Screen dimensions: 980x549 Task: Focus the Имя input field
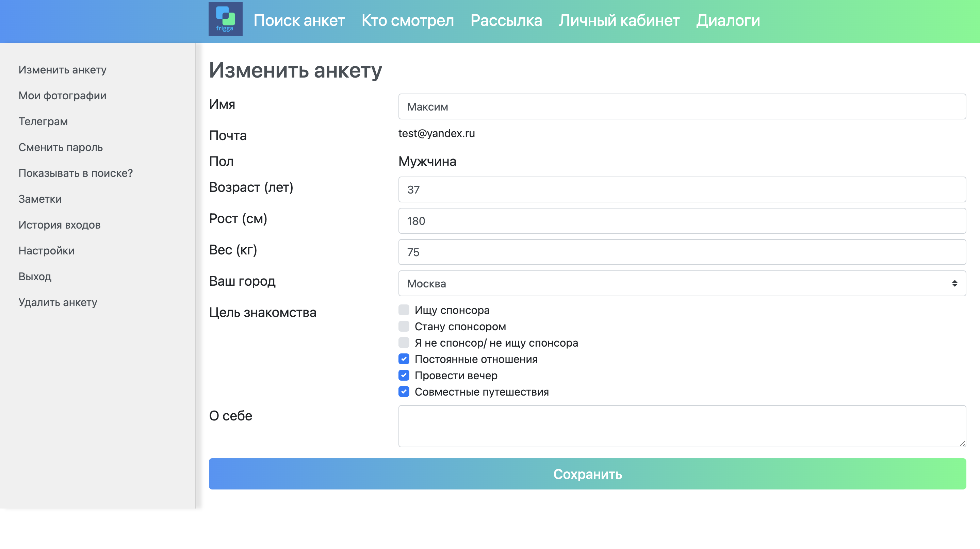pos(682,106)
